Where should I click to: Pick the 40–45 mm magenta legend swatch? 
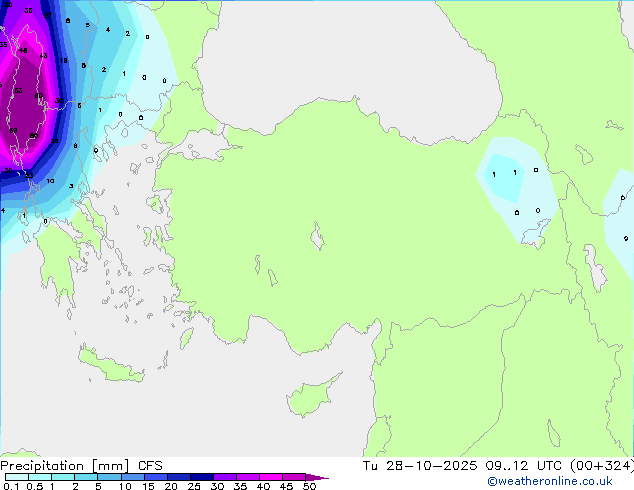coord(271,477)
